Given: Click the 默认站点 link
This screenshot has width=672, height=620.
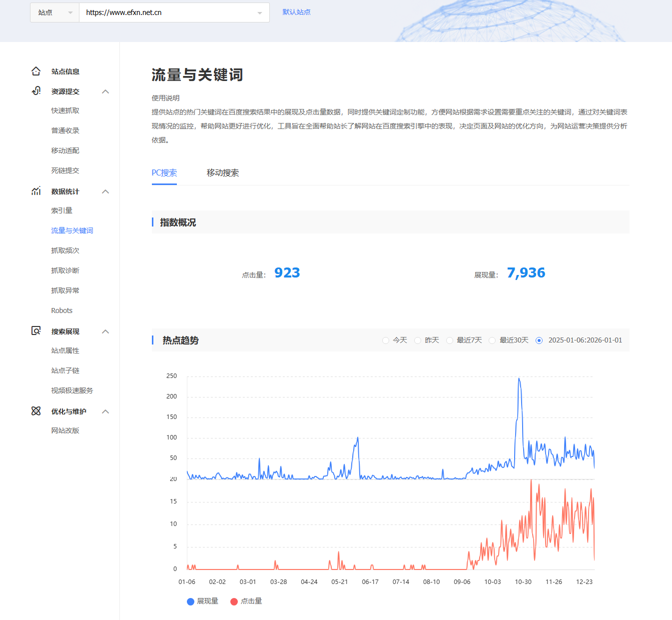Looking at the screenshot, I should coord(296,12).
